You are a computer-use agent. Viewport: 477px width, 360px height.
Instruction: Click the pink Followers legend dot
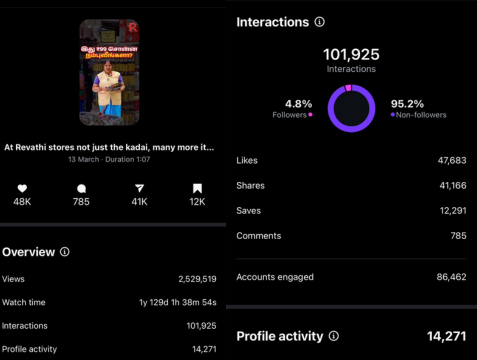[x=310, y=115]
